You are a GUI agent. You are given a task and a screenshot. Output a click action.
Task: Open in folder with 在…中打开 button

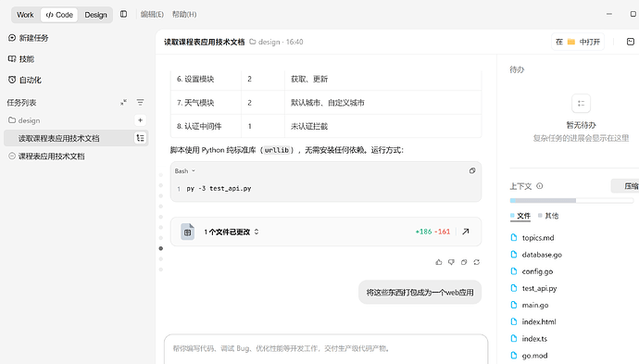click(x=578, y=42)
